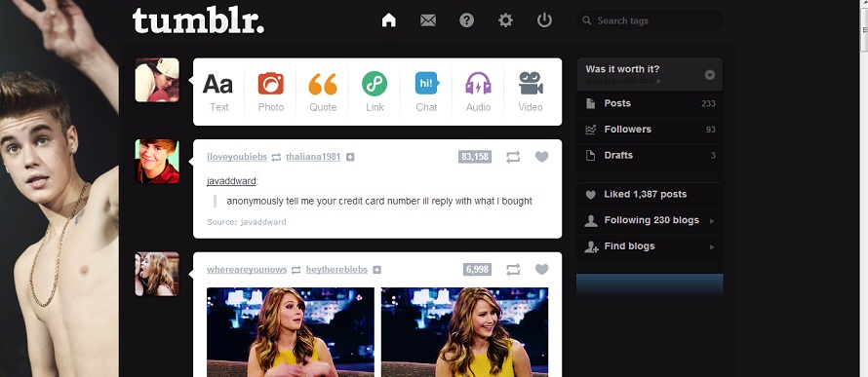Create a new Link post
Image resolution: width=868 pixels, height=377 pixels.
375,93
